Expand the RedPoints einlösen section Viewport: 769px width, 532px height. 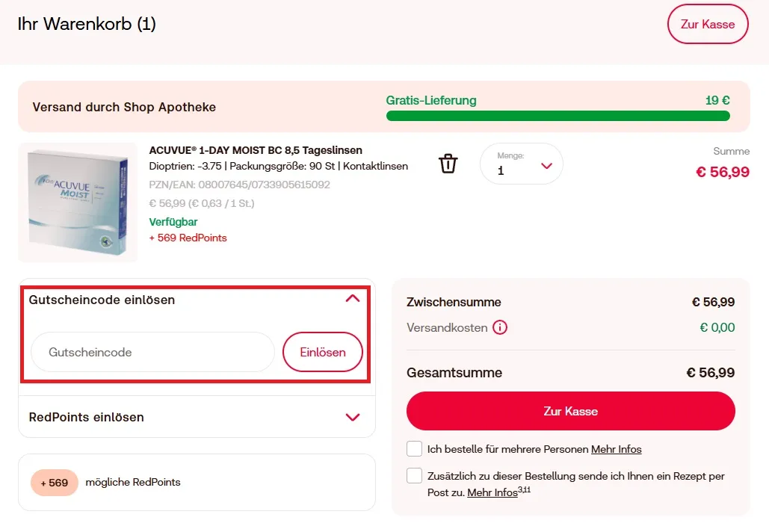351,417
